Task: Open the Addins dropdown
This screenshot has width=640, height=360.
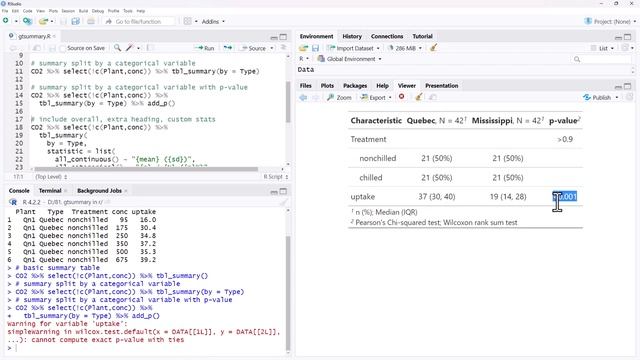Action: coord(213,21)
